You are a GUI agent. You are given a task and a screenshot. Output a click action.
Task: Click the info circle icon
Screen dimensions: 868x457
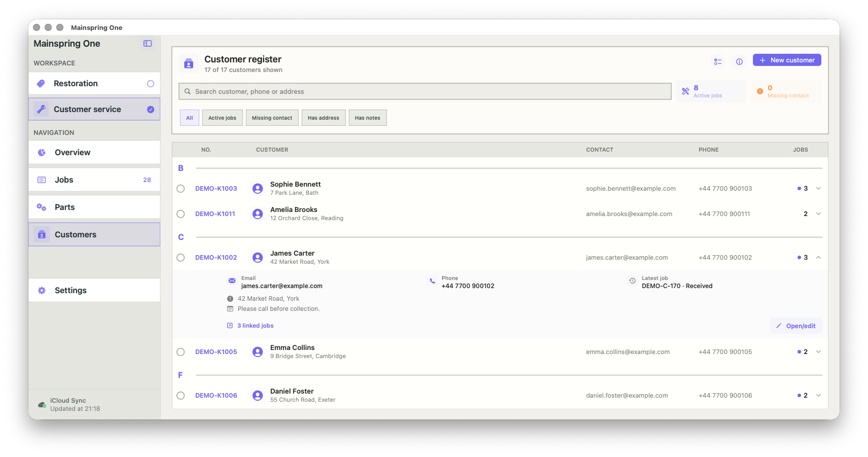(x=739, y=61)
